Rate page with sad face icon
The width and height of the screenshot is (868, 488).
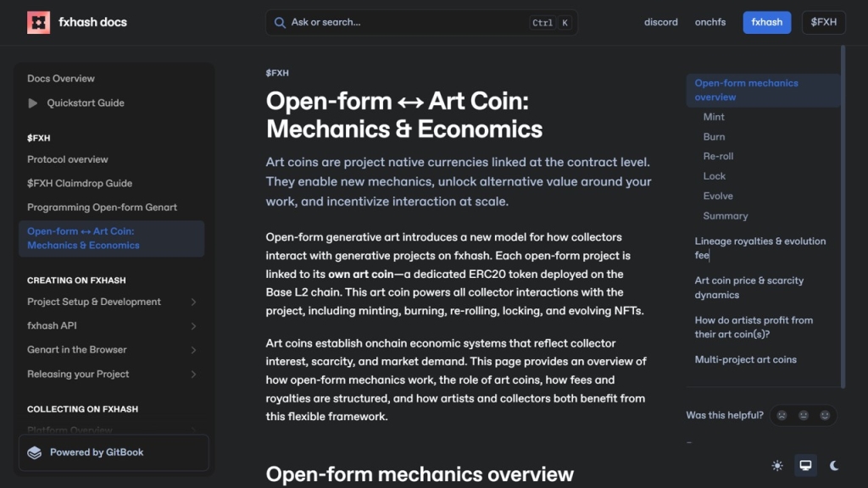point(782,415)
